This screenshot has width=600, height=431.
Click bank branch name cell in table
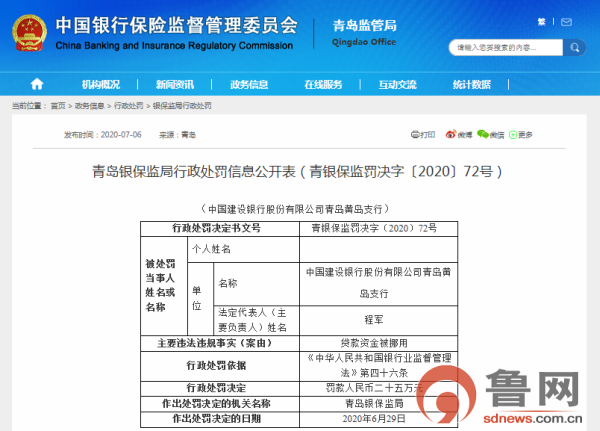coord(378,284)
